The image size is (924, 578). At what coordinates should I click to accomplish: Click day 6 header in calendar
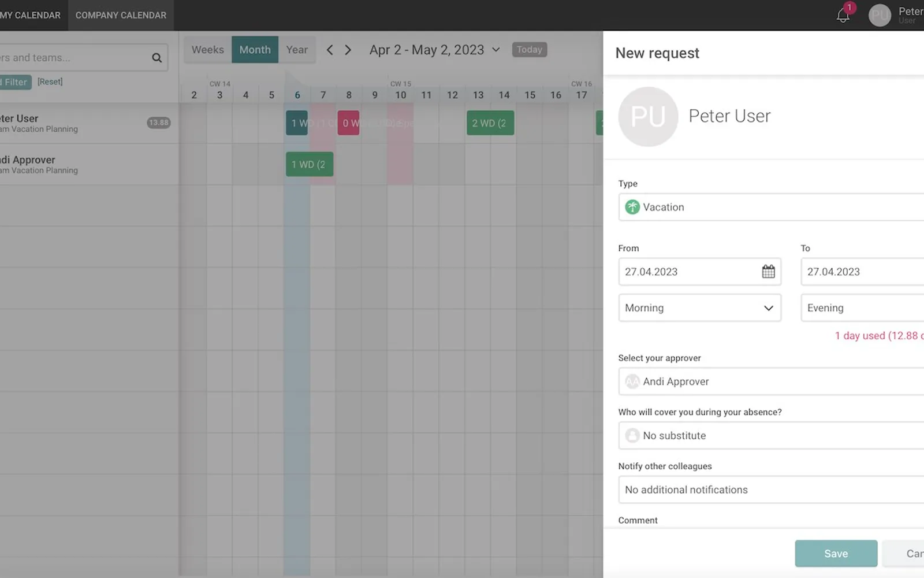pyautogui.click(x=297, y=95)
